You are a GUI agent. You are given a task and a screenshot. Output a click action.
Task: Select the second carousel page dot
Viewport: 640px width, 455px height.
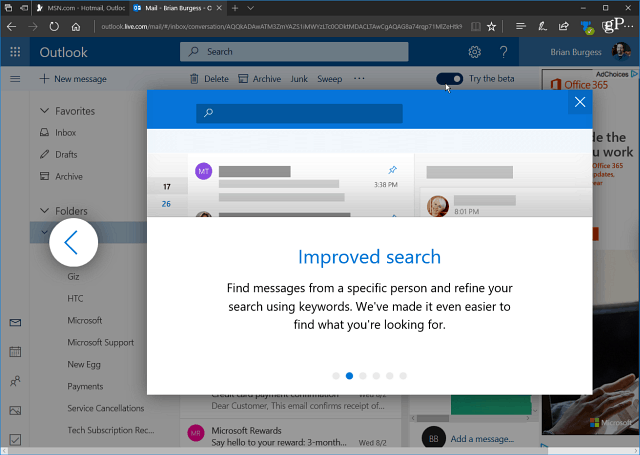(349, 376)
